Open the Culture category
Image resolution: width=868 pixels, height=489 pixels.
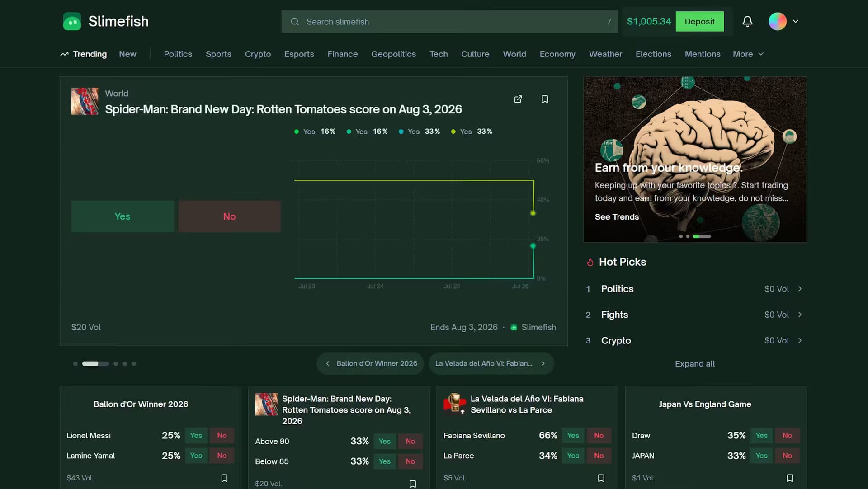click(475, 54)
